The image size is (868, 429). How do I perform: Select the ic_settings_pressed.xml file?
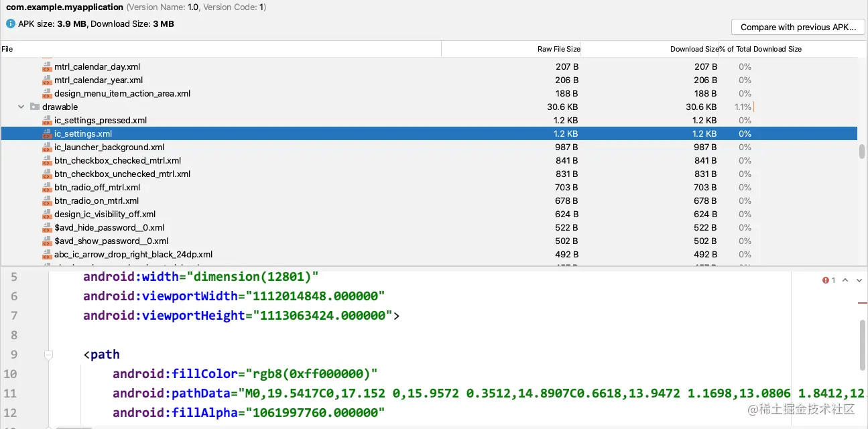[100, 120]
